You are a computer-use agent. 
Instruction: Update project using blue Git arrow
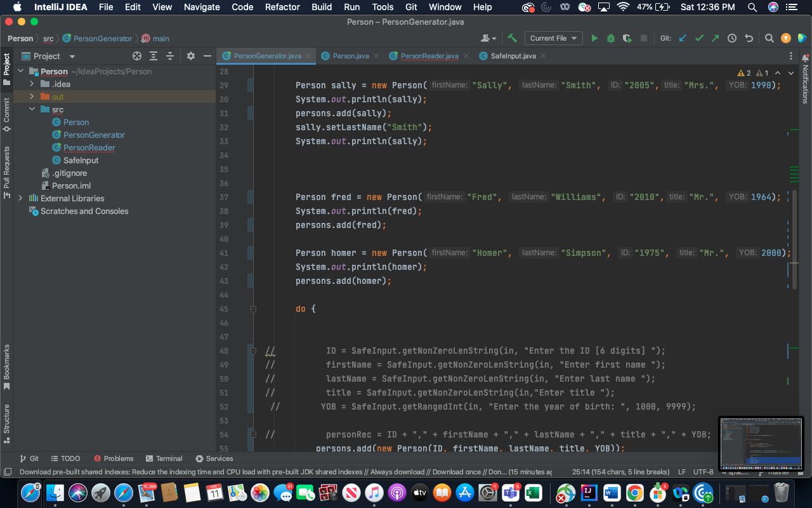[683, 38]
